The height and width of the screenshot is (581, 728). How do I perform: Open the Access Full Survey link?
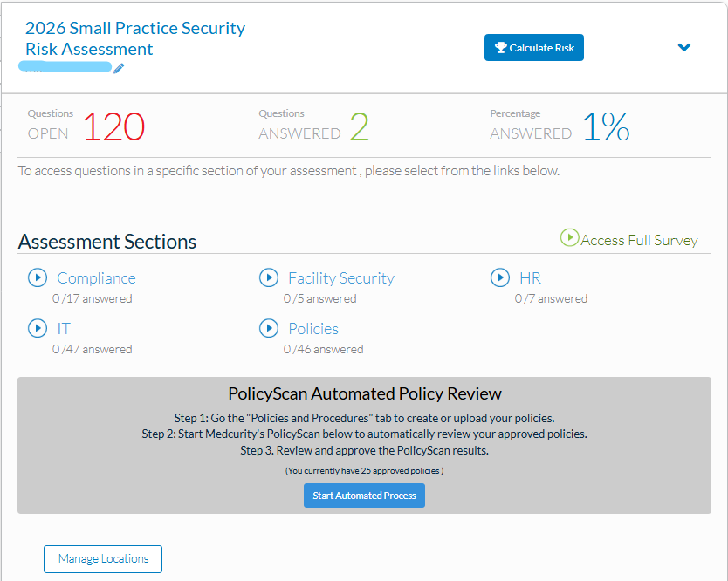pyautogui.click(x=639, y=240)
